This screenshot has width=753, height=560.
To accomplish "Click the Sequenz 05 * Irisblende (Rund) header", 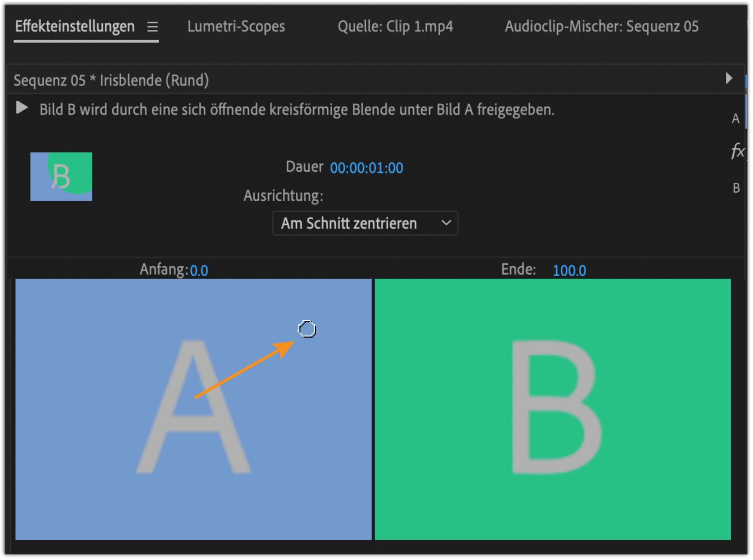I will tap(111, 80).
